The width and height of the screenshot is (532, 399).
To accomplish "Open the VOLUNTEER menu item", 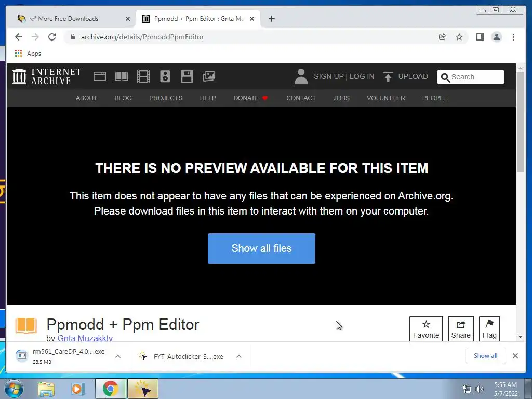I will pos(385,98).
